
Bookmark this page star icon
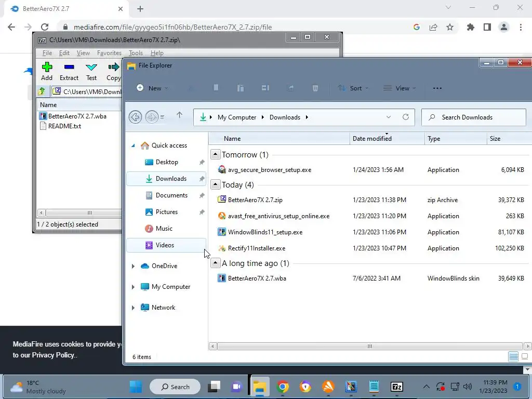pyautogui.click(x=449, y=27)
